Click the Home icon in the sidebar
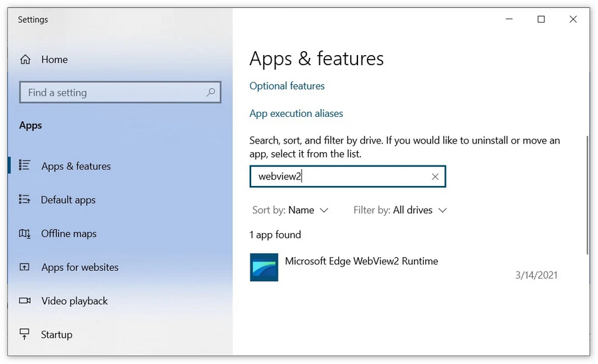598x364 pixels. coord(25,60)
